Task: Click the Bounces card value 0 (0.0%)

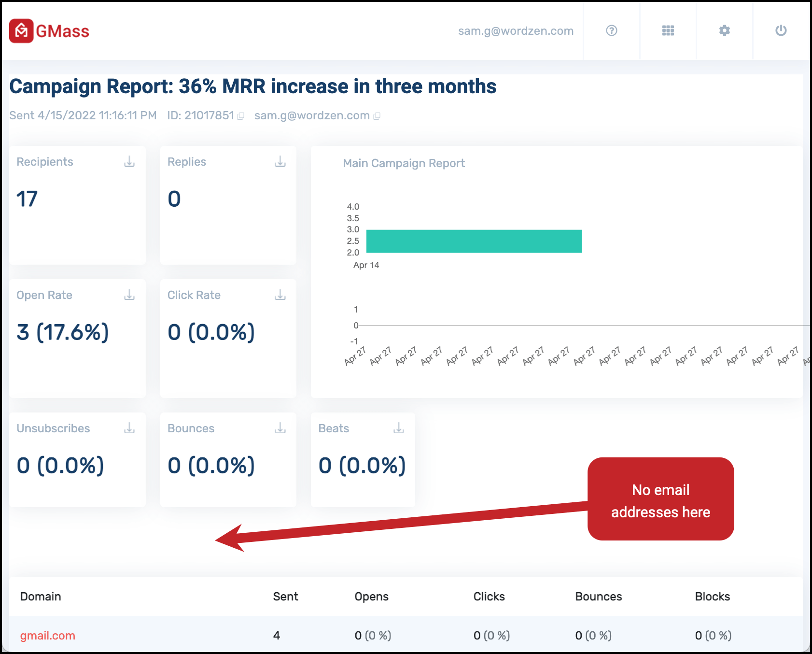Action: [x=211, y=466]
